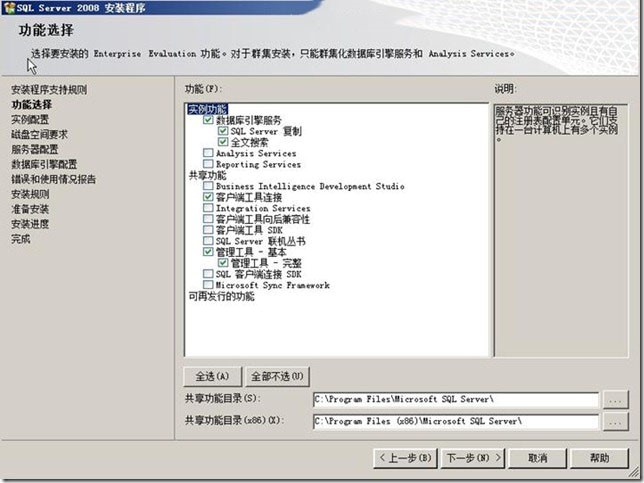Select 服务器配置 step in sidebar
644x483 pixels.
coord(34,149)
